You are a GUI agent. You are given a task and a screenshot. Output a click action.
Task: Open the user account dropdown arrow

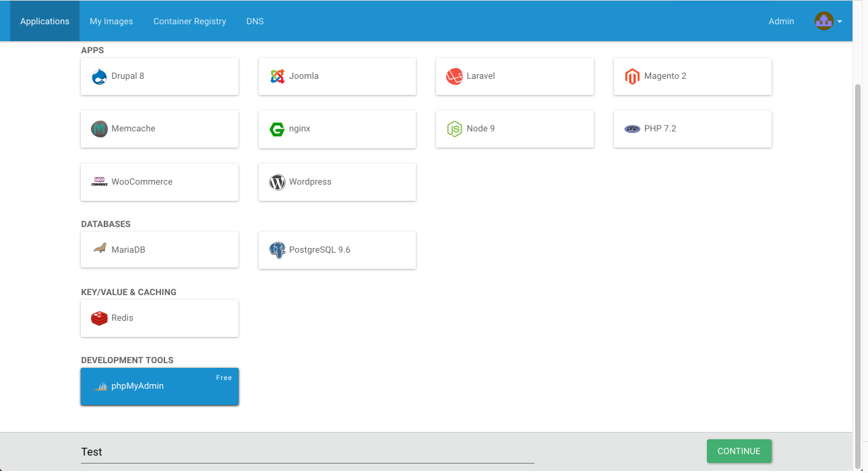840,22
